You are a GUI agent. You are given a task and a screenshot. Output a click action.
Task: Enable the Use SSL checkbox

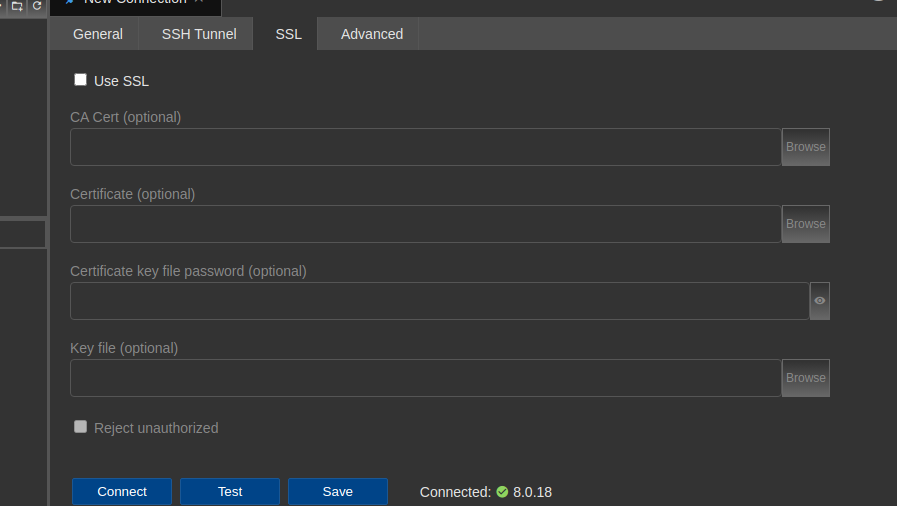(x=81, y=80)
